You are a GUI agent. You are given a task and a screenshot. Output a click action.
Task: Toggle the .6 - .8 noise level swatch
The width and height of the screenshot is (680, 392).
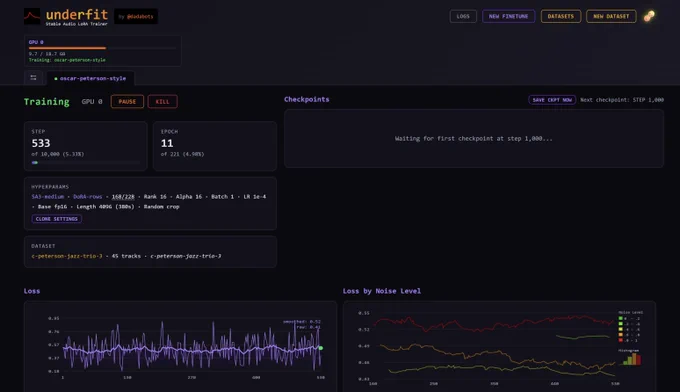pyautogui.click(x=621, y=335)
